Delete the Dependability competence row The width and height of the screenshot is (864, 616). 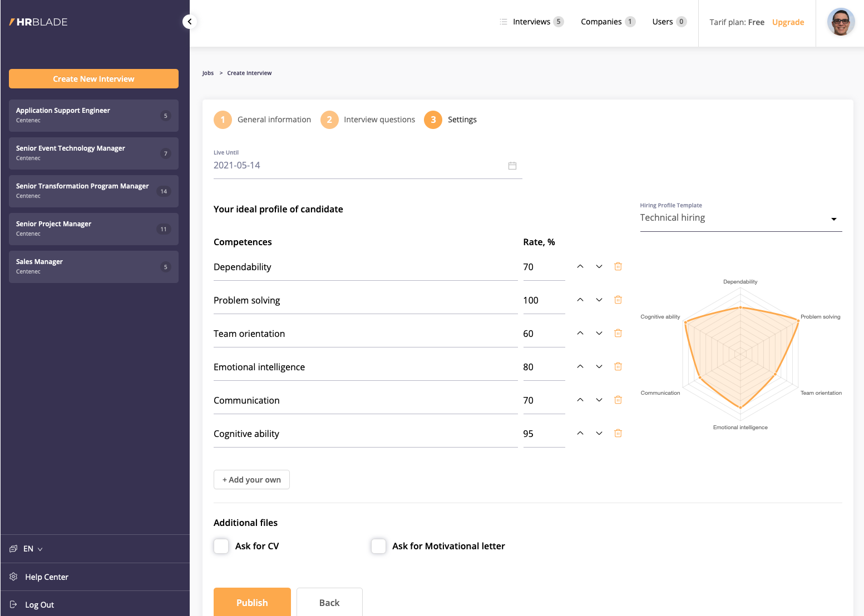[x=618, y=266]
